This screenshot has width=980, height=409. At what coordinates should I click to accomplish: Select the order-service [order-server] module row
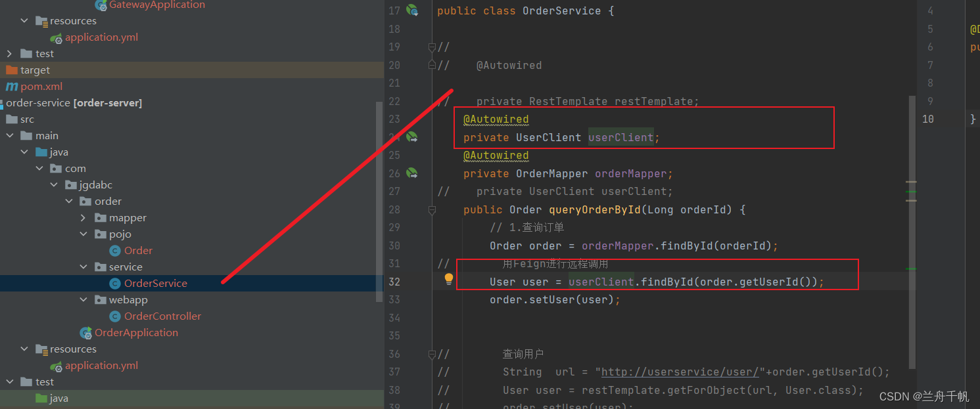191,103
